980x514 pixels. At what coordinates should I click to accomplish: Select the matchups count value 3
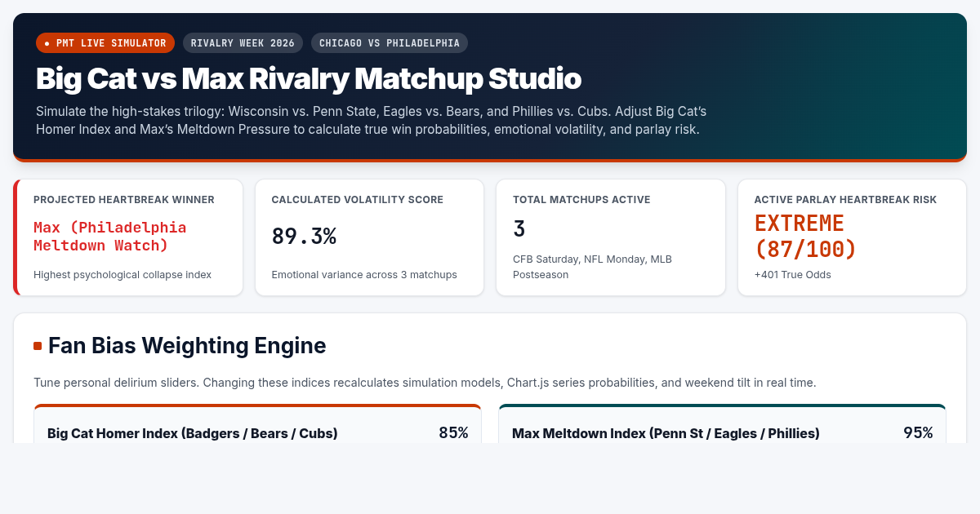(x=519, y=229)
